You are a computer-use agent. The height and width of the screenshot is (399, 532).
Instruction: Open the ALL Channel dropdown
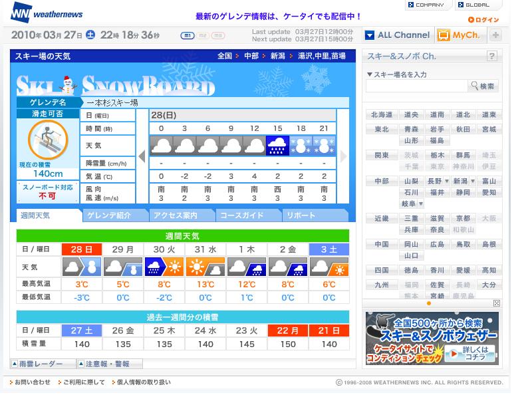pyautogui.click(x=370, y=35)
